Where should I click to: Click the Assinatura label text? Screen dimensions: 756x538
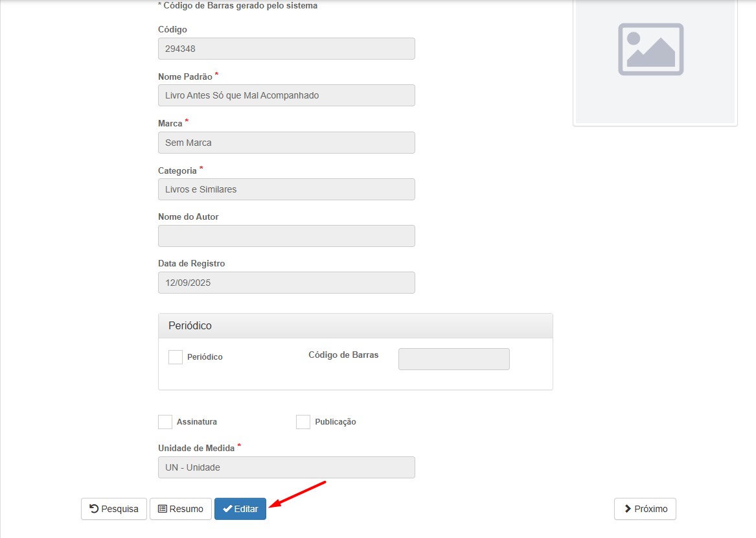point(197,422)
